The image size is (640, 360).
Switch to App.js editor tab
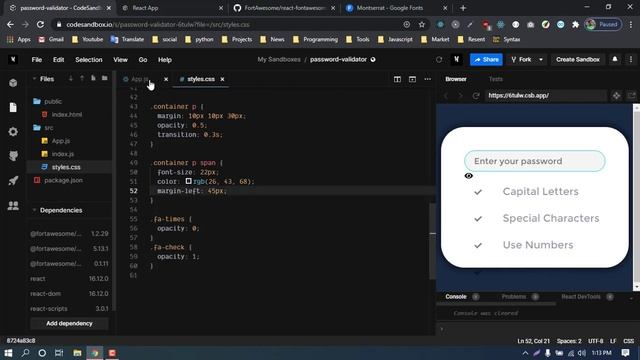click(x=140, y=79)
